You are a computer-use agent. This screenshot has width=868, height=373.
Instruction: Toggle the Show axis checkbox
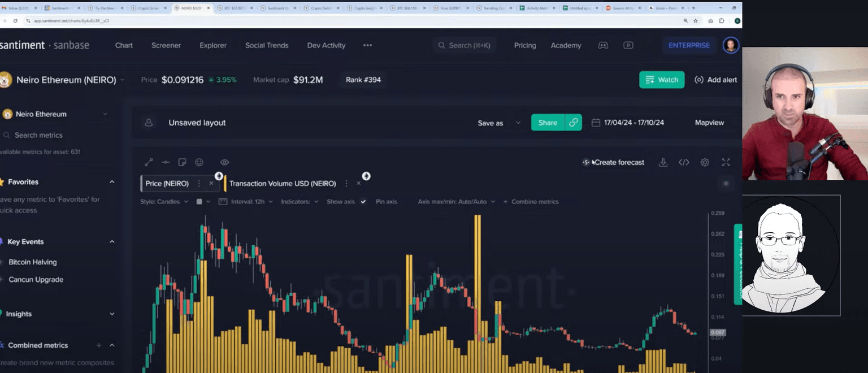[x=363, y=202]
